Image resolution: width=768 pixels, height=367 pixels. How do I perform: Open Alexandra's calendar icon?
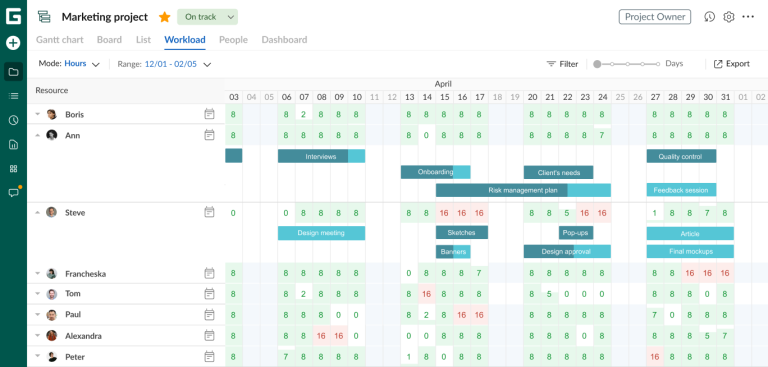[x=209, y=336]
